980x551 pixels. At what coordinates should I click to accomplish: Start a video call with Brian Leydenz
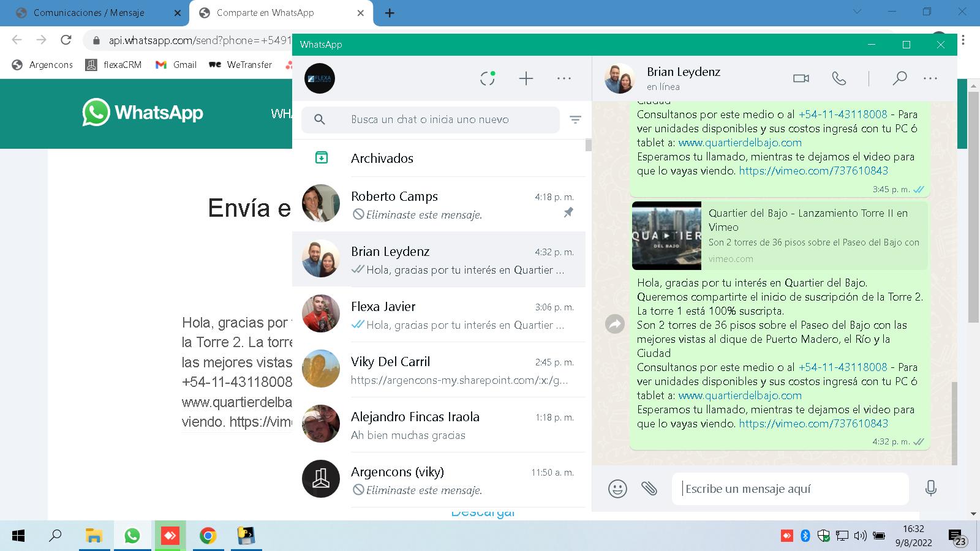click(801, 78)
